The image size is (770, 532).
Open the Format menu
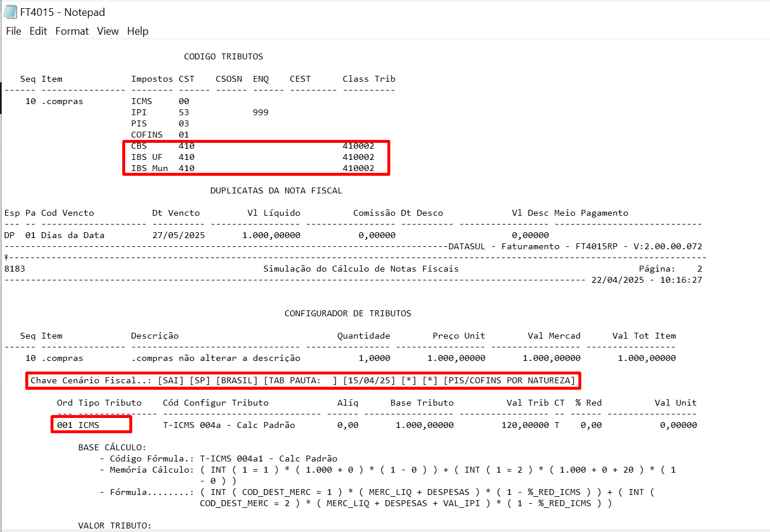(72, 31)
